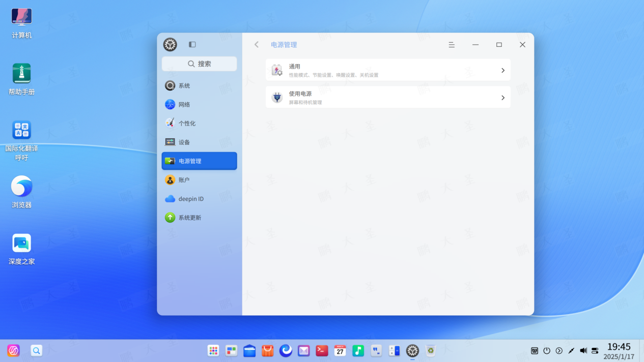Open the mail app in dock
This screenshot has height=362, width=644.
click(304, 350)
